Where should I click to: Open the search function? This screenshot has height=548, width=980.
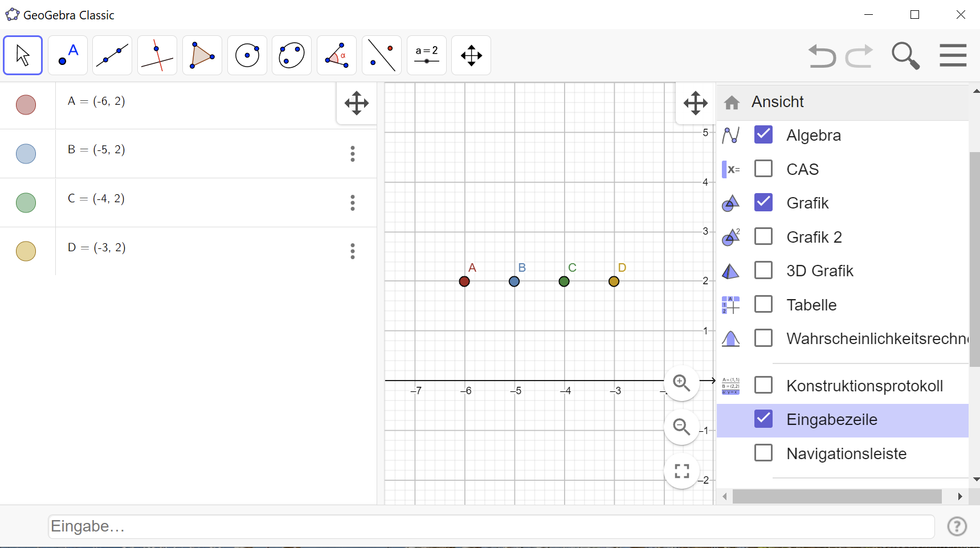[905, 55]
